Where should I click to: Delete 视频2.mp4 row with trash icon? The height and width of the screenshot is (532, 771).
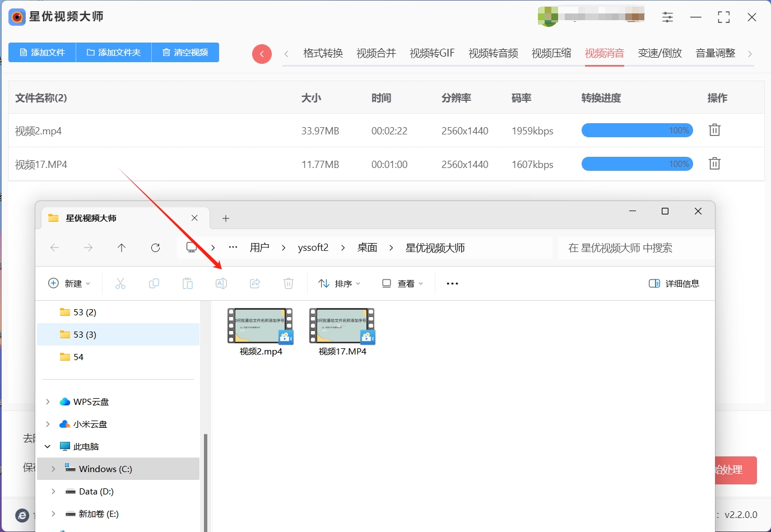714,130
